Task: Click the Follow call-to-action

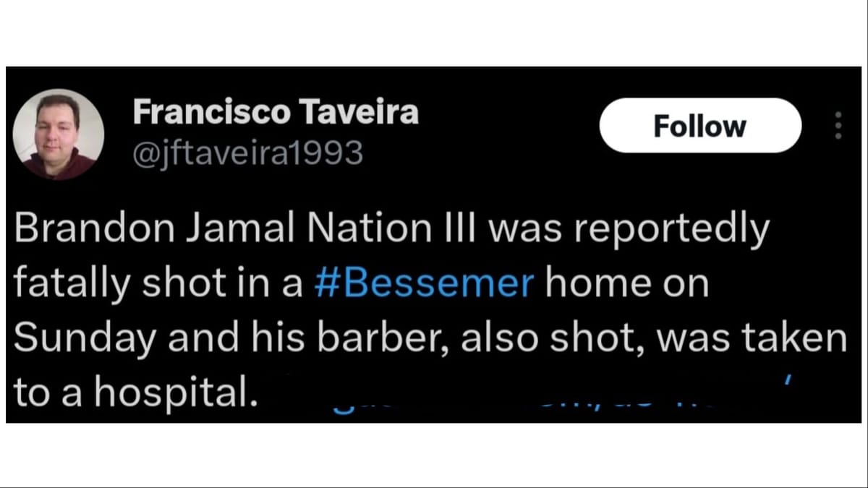Action: [x=699, y=125]
